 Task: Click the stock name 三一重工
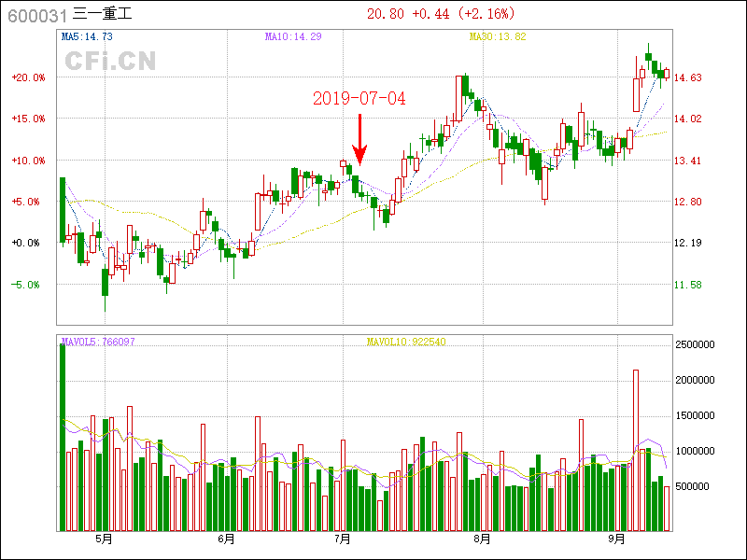pos(102,14)
